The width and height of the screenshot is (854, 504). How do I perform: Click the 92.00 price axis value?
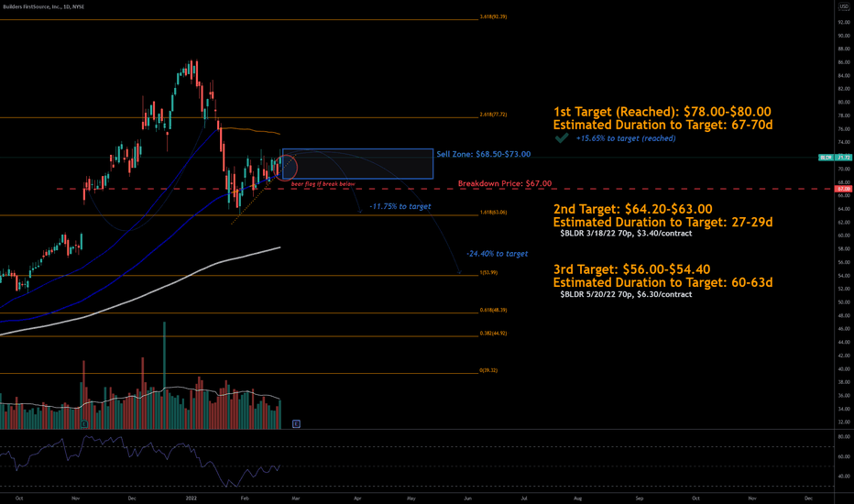(844, 22)
